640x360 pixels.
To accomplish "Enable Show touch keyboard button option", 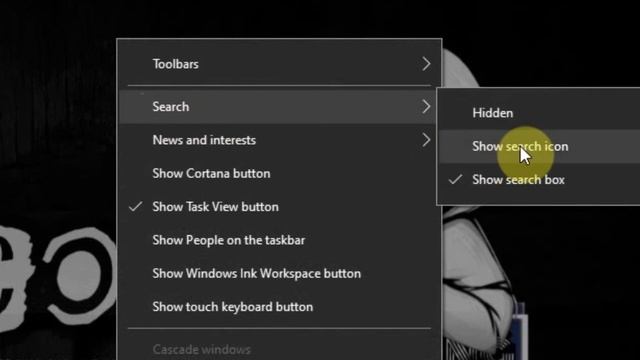I will pos(279,307).
